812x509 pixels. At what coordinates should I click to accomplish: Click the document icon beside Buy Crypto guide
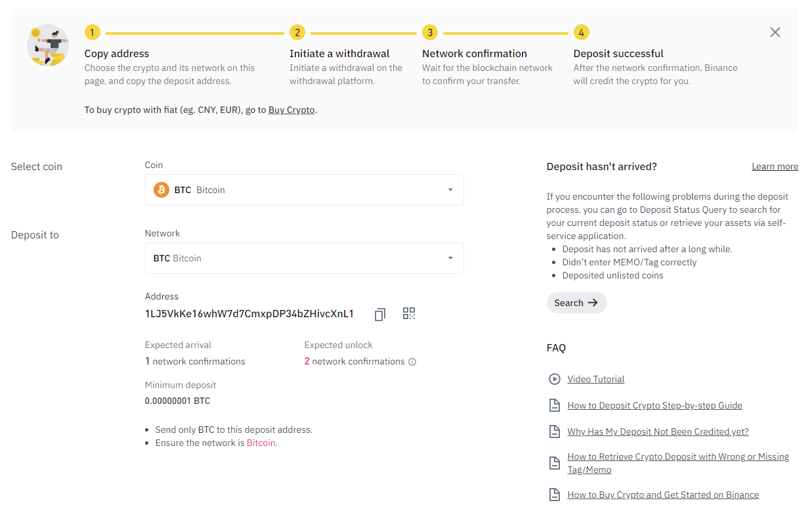[555, 495]
